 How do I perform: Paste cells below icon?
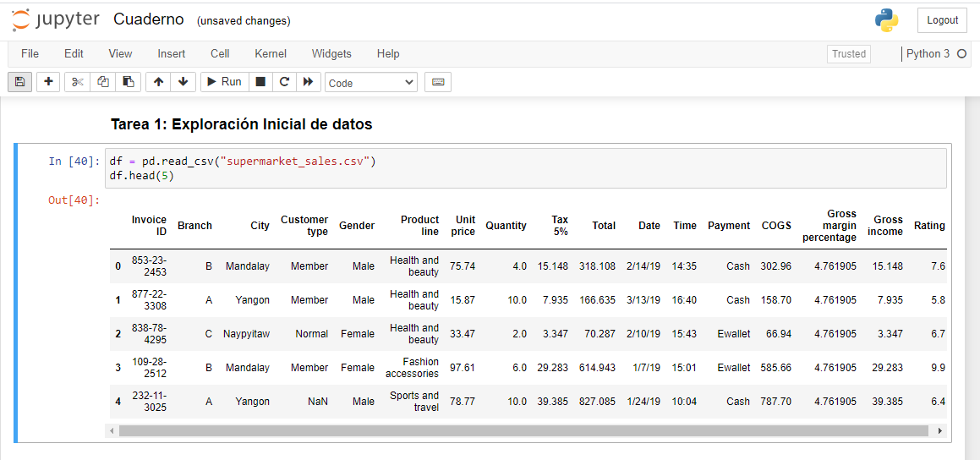[128, 82]
